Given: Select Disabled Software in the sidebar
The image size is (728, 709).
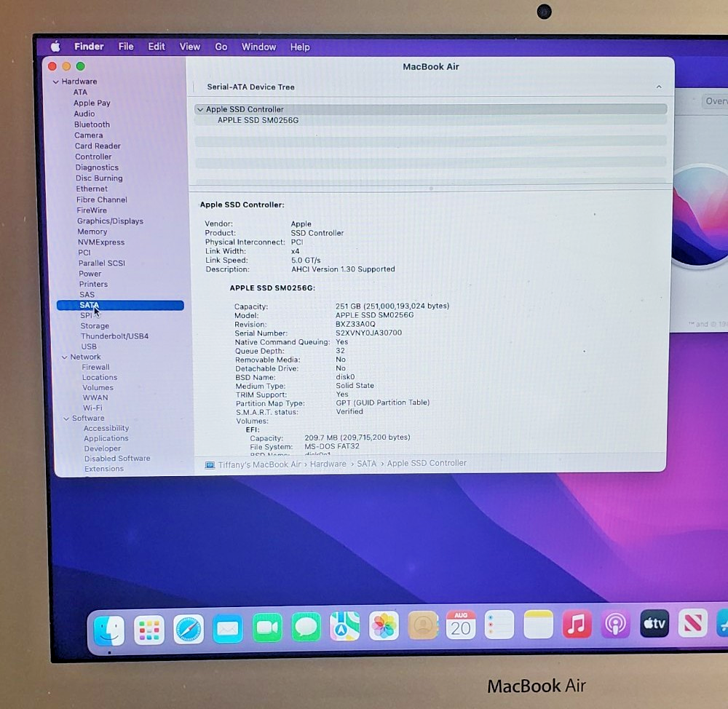Looking at the screenshot, I should (117, 459).
